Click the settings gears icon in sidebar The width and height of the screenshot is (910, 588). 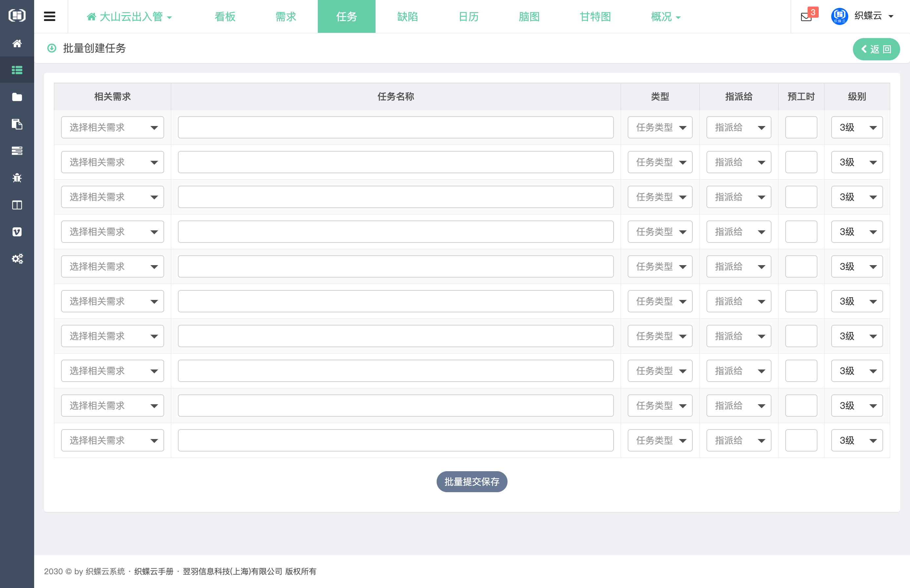(x=17, y=259)
